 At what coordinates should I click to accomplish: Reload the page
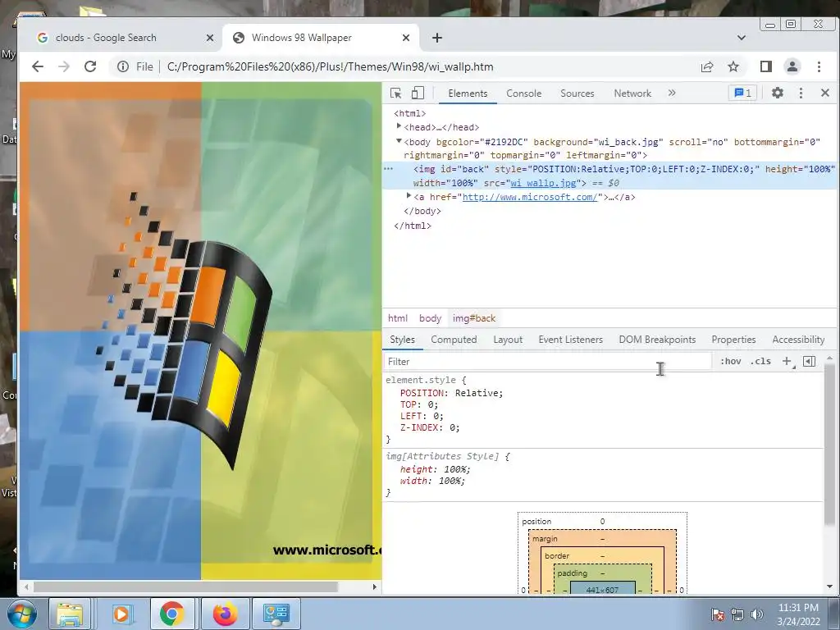90,66
